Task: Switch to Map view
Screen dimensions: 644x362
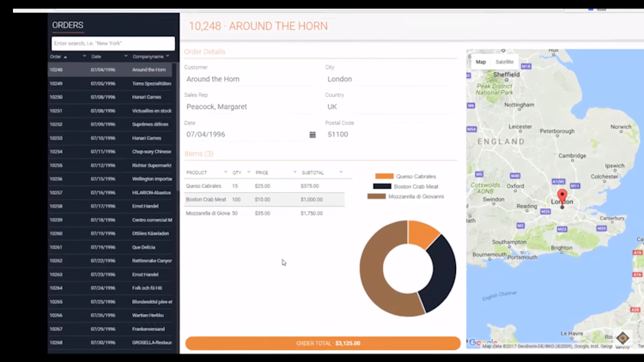Action: point(481,62)
